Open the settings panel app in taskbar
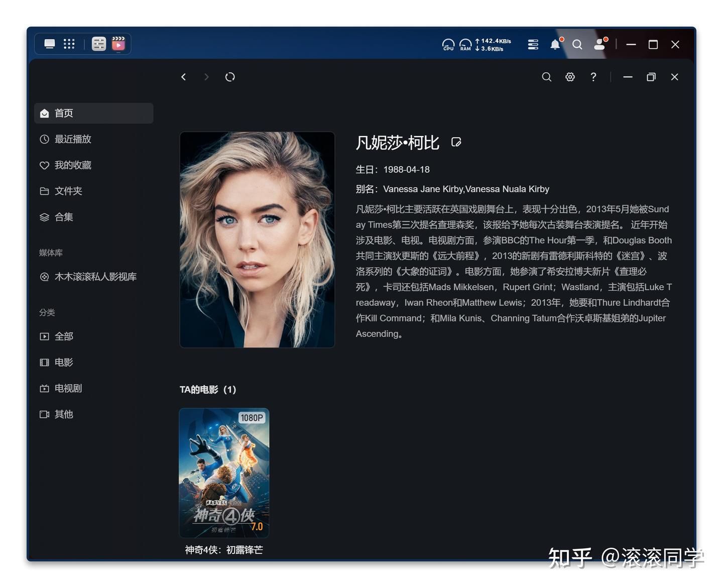 (x=99, y=44)
